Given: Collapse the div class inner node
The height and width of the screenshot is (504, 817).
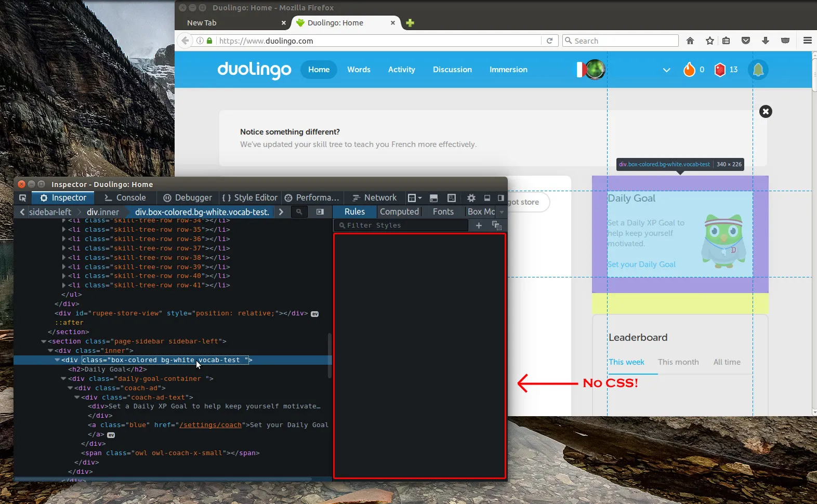Looking at the screenshot, I should [50, 351].
